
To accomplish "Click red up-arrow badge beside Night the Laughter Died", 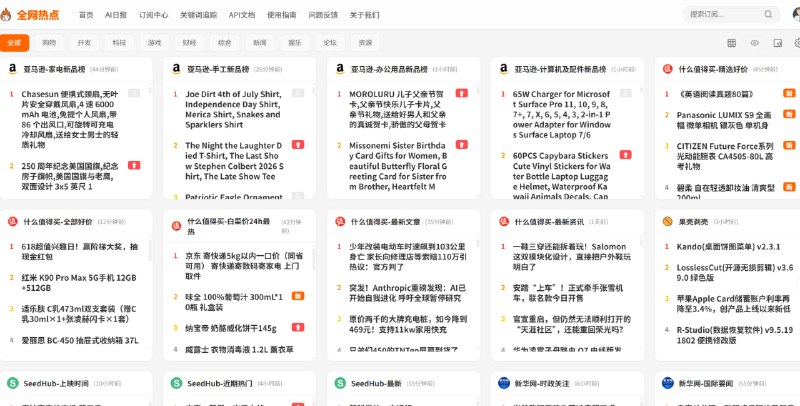I will [298, 145].
